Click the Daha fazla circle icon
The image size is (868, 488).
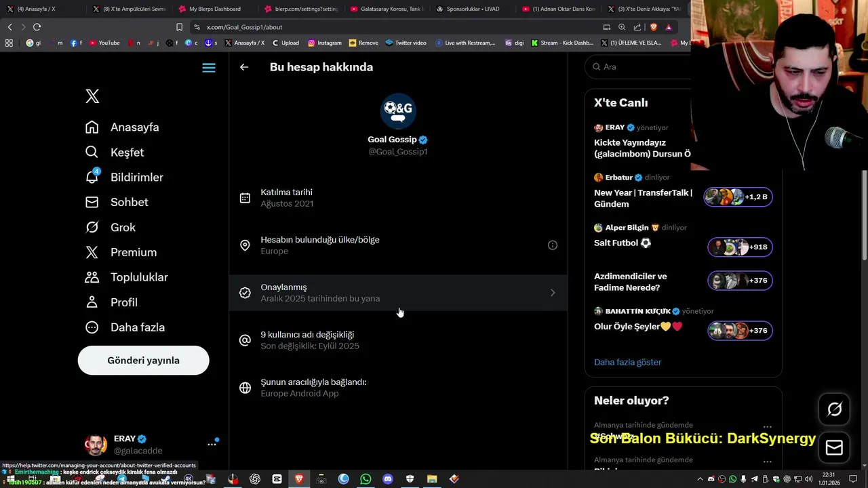pyautogui.click(x=92, y=327)
